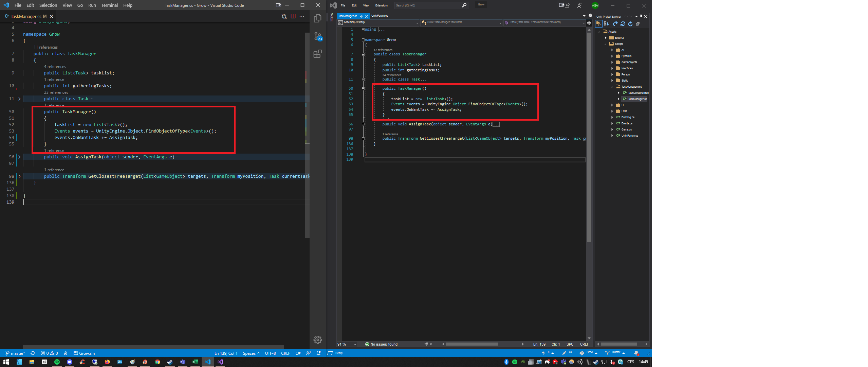This screenshot has height=367, width=868.
Task: Open the Manage gear in VS Code sidebar
Action: [318, 339]
